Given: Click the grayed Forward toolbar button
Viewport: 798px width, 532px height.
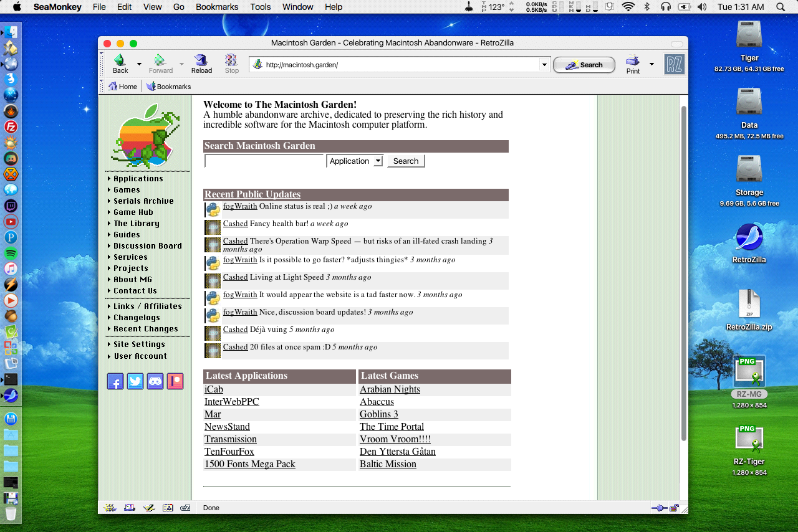Looking at the screenshot, I should (160, 64).
